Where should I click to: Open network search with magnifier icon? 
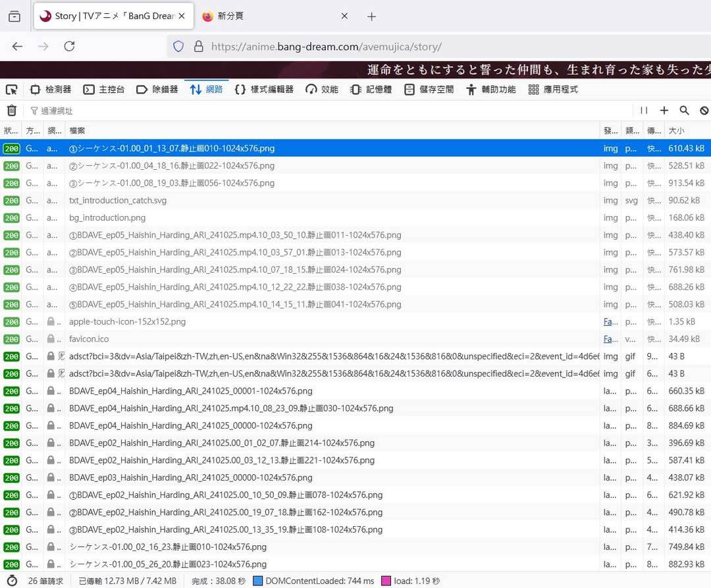[684, 111]
